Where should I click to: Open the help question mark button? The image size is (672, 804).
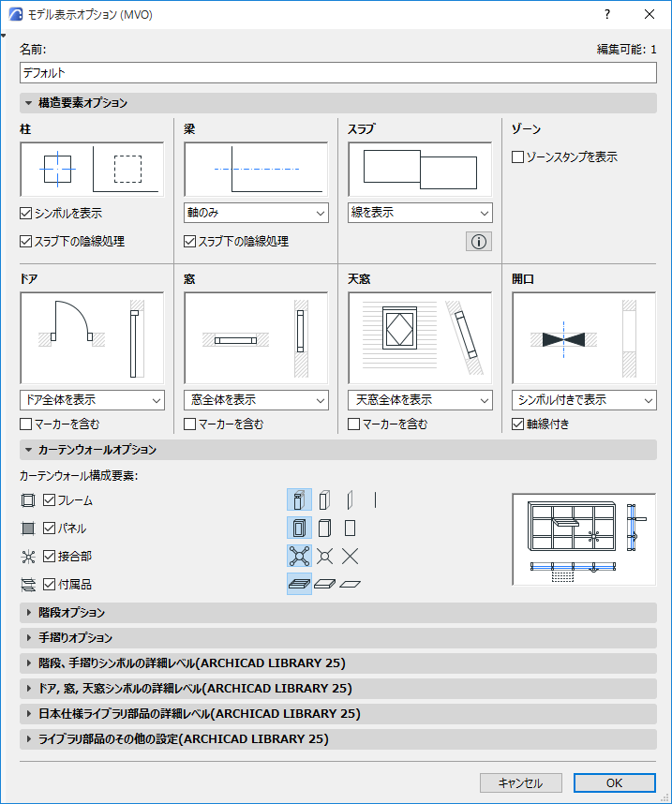point(607,14)
